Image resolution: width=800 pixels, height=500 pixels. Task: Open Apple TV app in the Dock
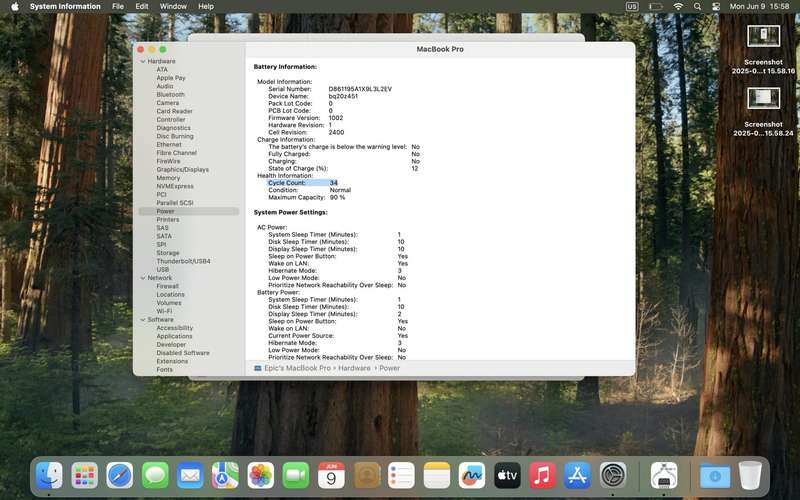click(x=507, y=476)
